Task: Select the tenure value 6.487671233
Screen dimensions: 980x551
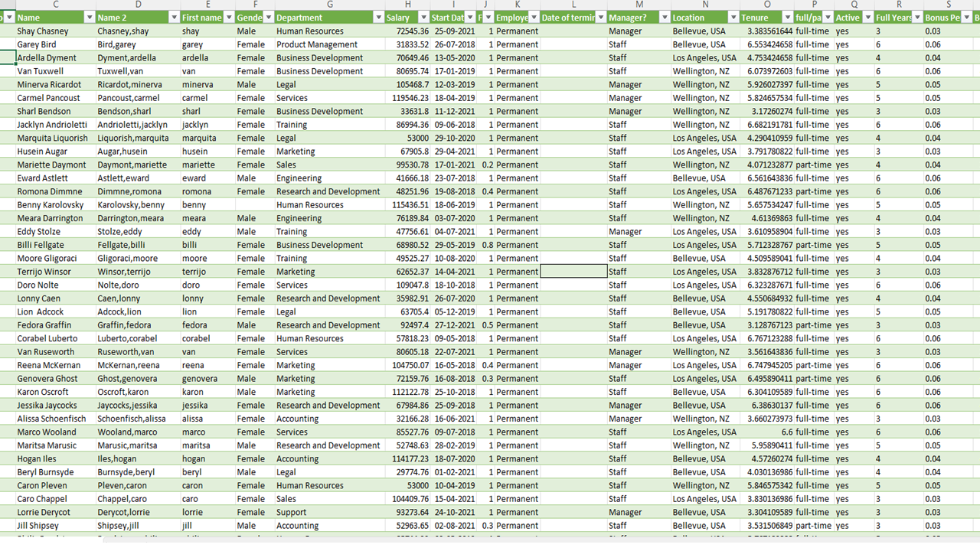Action: tap(766, 191)
